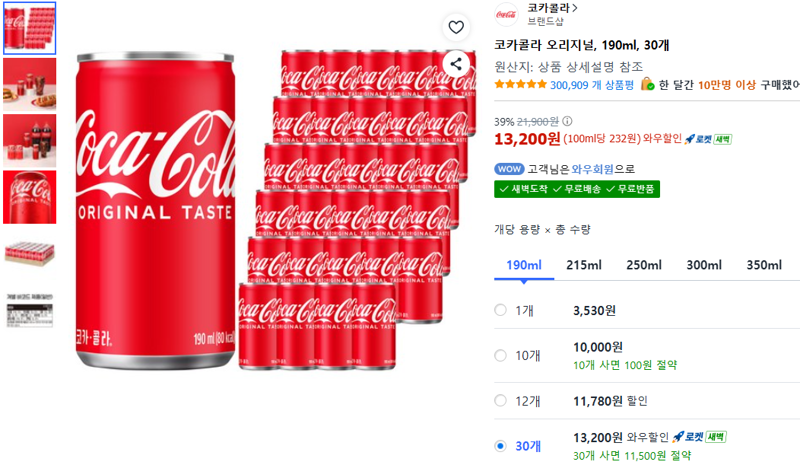
Task: Choose the 250ml size tab
Action: [644, 265]
